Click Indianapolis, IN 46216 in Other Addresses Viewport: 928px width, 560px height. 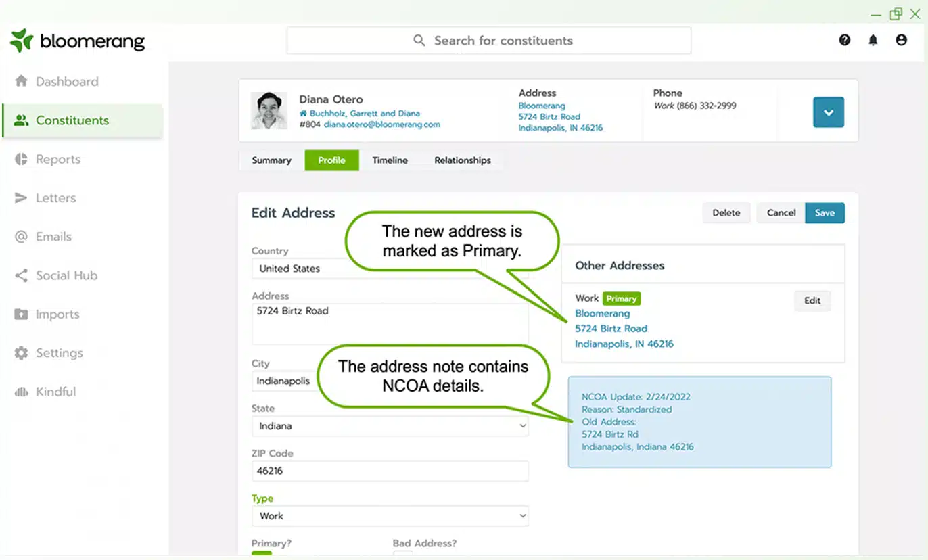click(x=624, y=344)
